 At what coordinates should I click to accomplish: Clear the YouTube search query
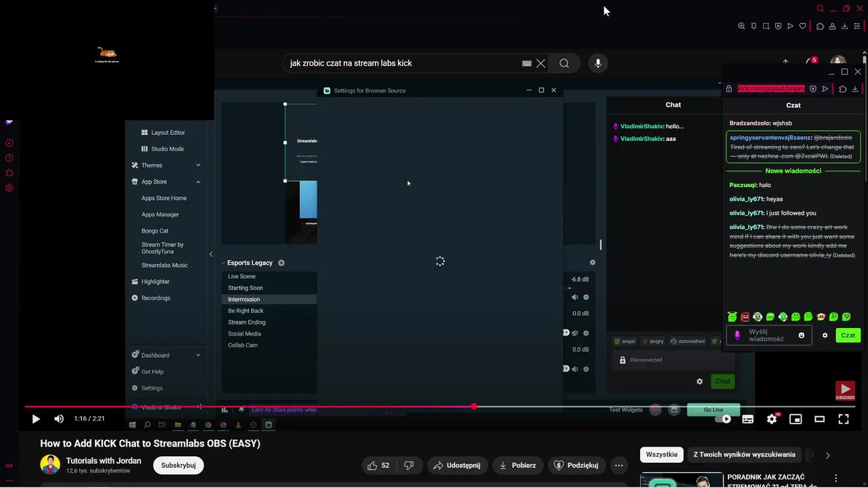pyautogui.click(x=540, y=63)
